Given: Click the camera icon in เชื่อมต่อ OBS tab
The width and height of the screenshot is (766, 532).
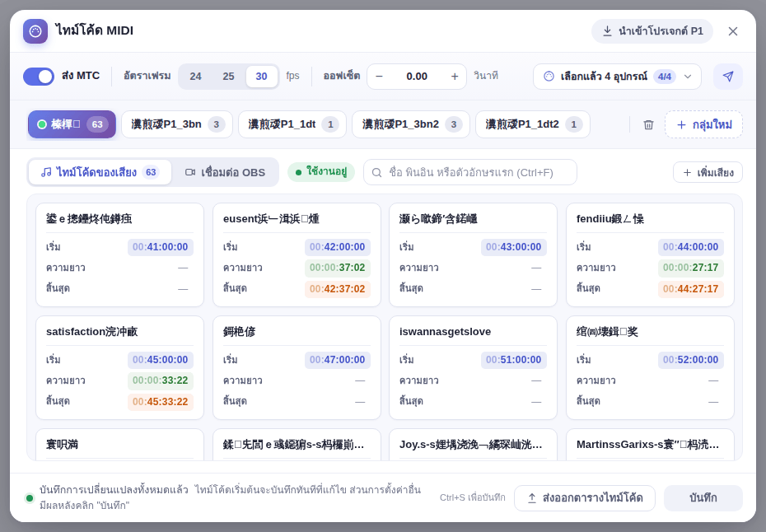Looking at the screenshot, I should pyautogui.click(x=190, y=172).
